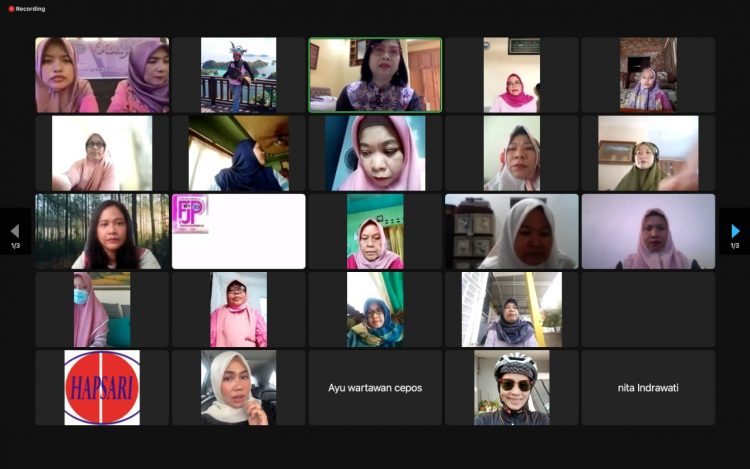The height and width of the screenshot is (469, 750).
Task: Click the green-highlighted active speaker video
Action: point(375,75)
